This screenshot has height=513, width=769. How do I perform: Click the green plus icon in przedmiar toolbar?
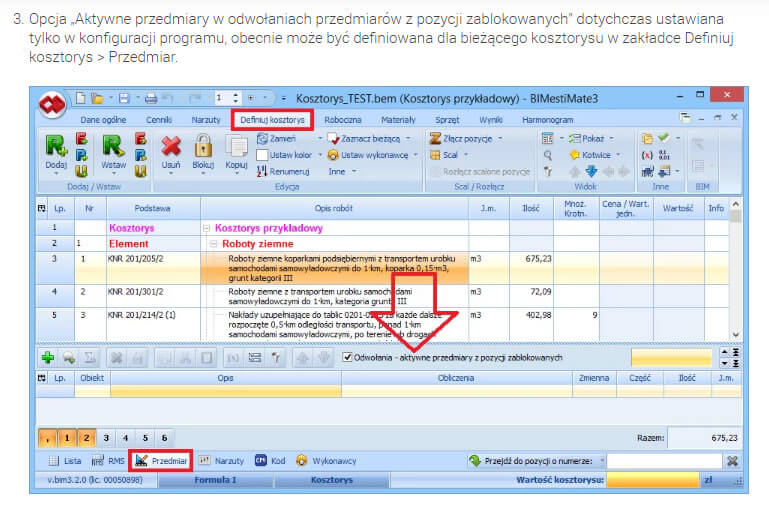[x=48, y=358]
